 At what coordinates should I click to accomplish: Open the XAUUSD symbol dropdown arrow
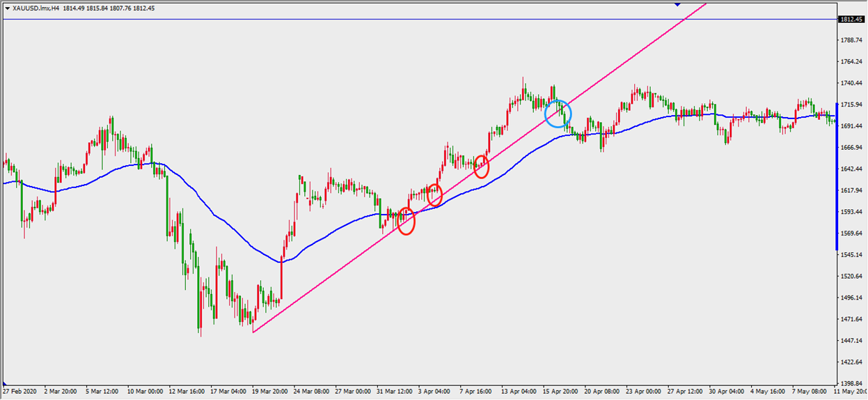click(7, 8)
